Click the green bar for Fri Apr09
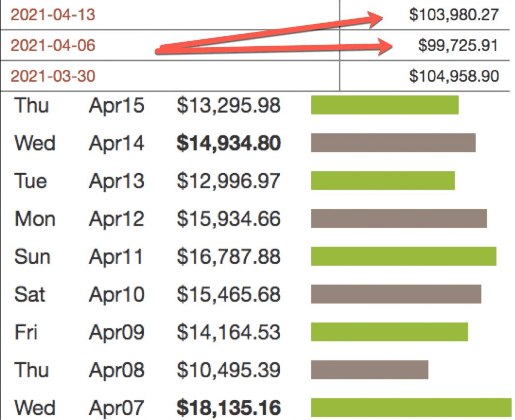 (389, 332)
